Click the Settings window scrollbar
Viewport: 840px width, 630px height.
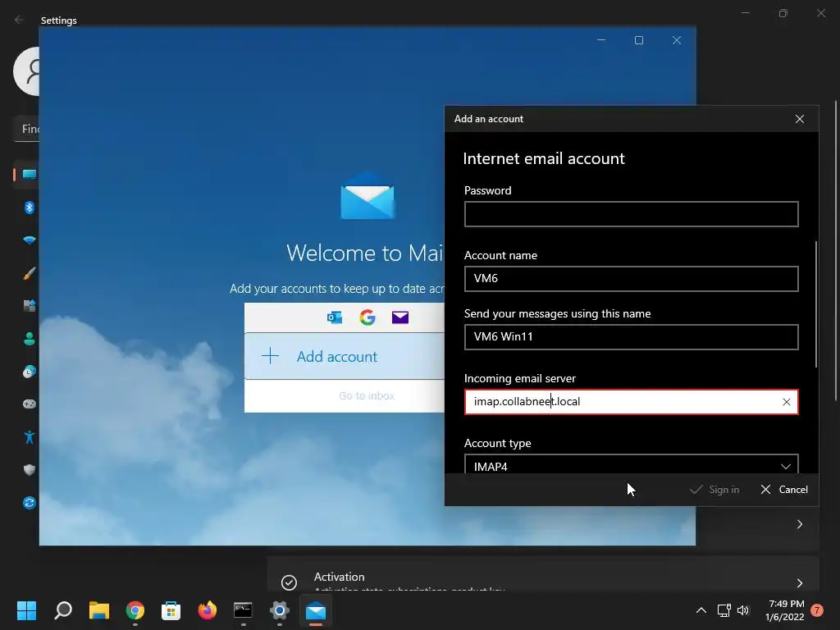coord(836,251)
